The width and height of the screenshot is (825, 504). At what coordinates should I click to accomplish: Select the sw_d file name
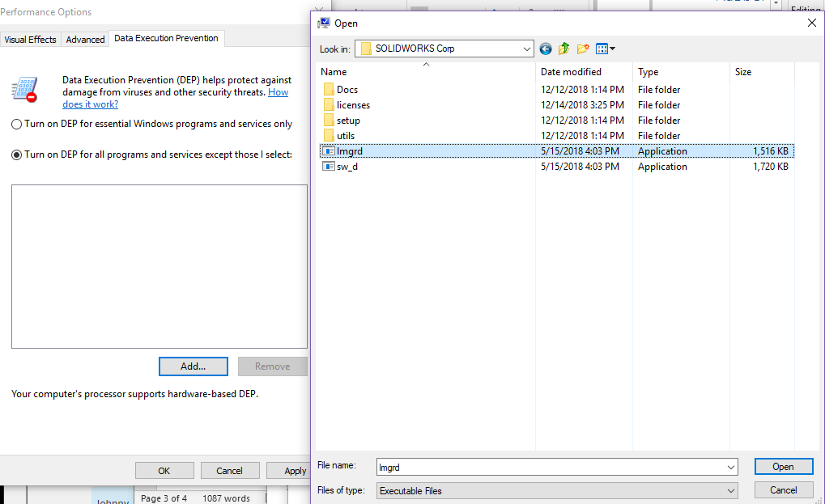pos(347,167)
